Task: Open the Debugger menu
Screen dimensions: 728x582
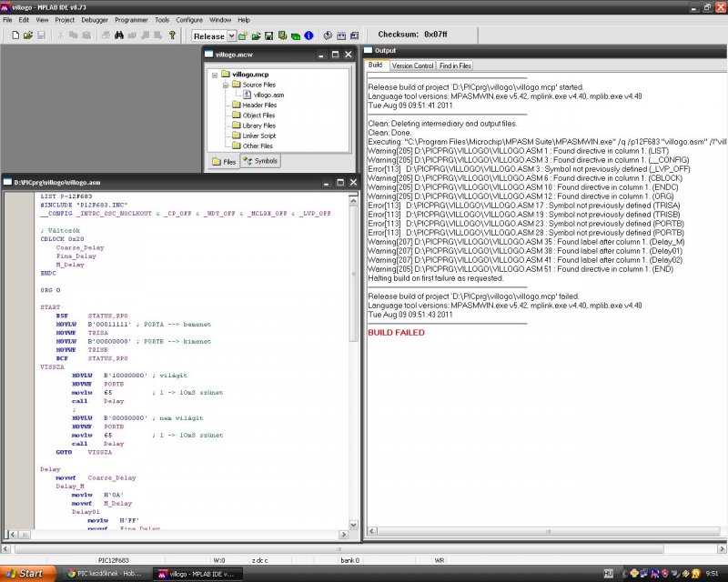Action: tap(94, 19)
